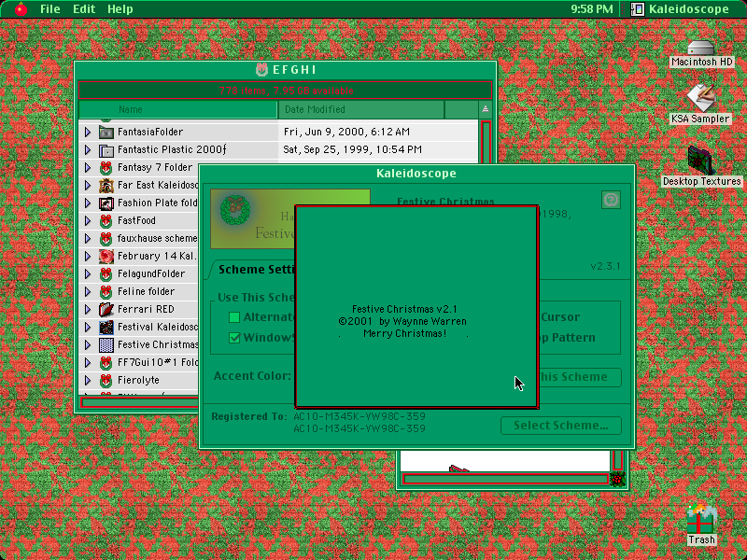
Task: Click the This Scheme button
Action: [x=580, y=377]
